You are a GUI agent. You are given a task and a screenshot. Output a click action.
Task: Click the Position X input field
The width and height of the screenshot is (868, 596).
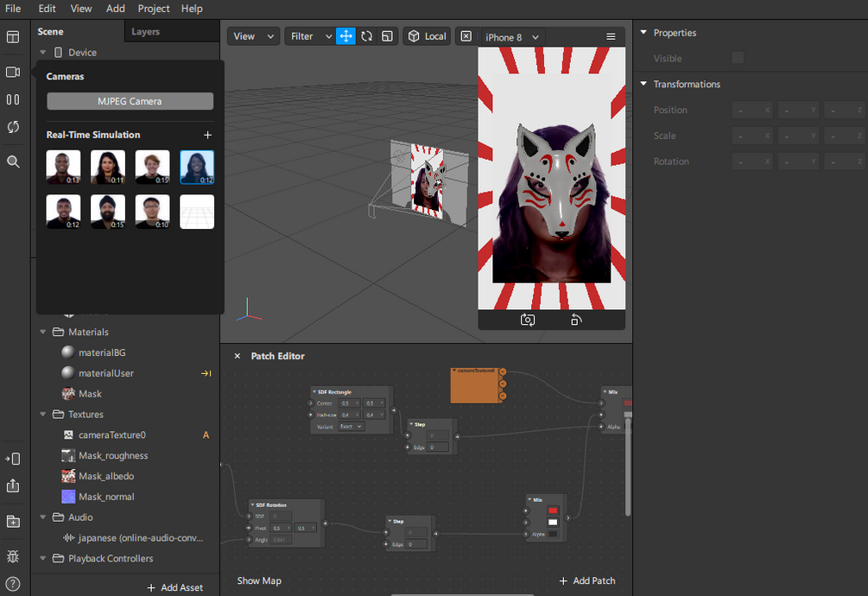click(x=752, y=110)
